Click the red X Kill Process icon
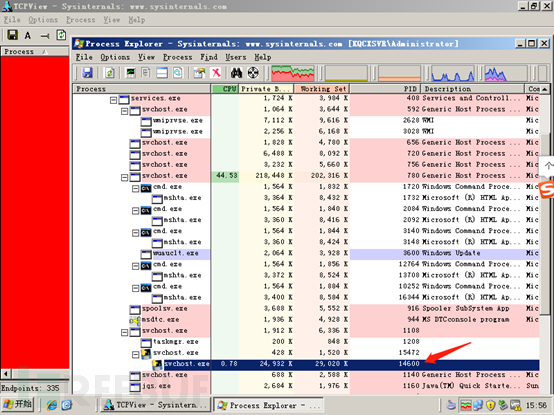 [216, 73]
